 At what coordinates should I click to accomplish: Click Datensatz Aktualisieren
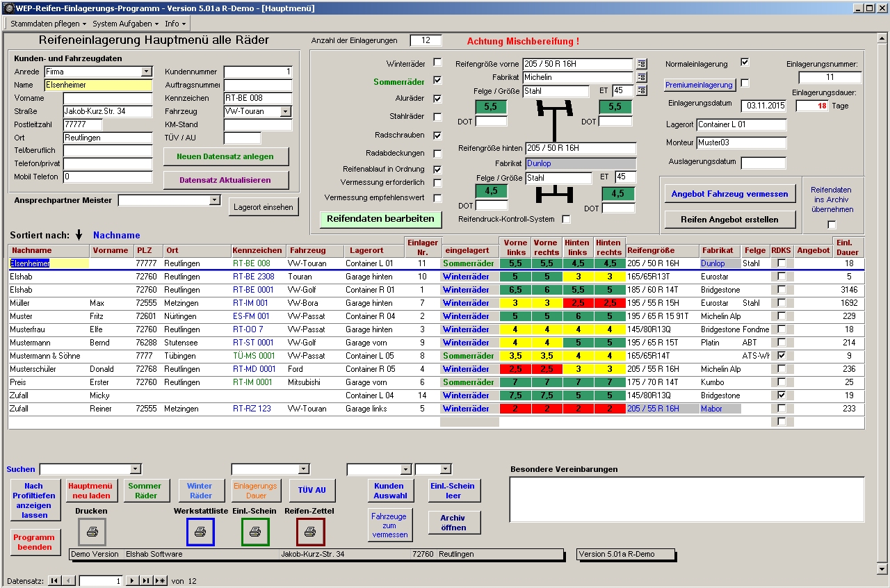(225, 180)
